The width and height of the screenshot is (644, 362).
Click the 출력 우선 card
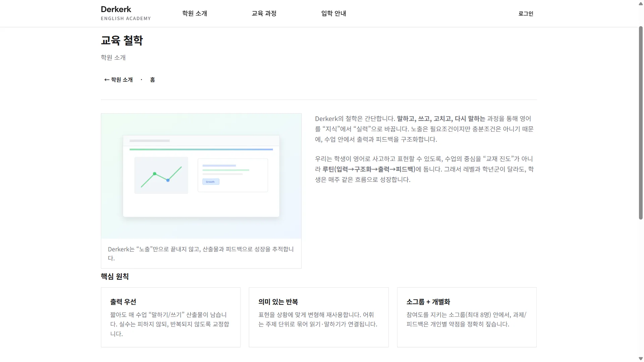point(170,317)
